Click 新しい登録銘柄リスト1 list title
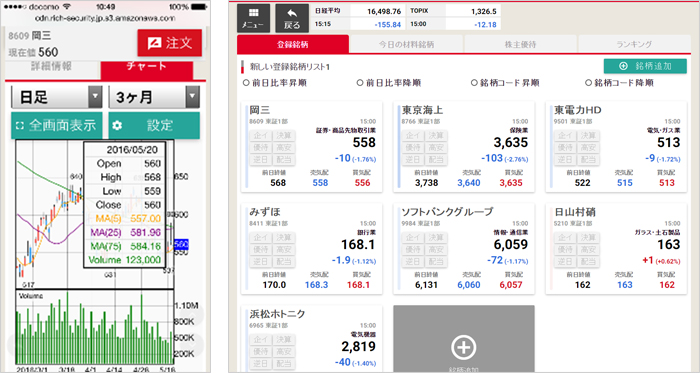700x373 pixels. coord(290,67)
